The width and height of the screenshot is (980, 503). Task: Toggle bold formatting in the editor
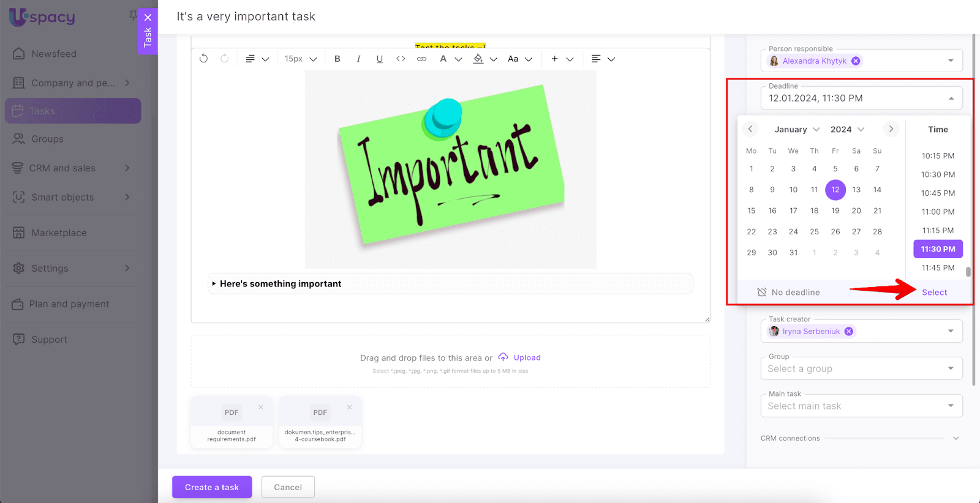click(337, 59)
